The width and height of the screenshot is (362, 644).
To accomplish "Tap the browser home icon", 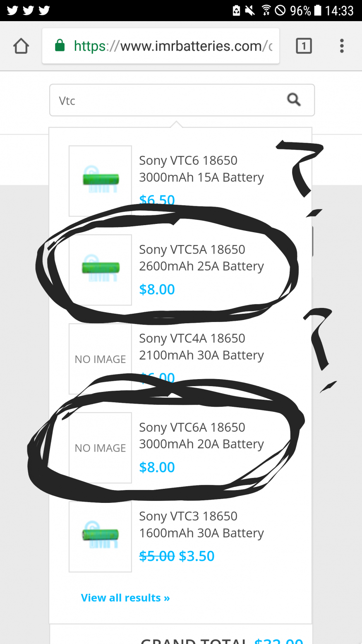I will tap(21, 46).
